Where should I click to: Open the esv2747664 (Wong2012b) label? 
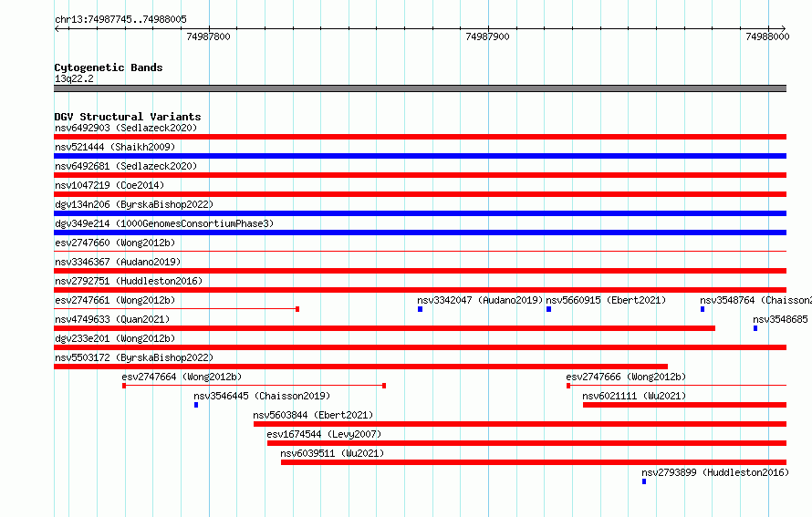182,377
